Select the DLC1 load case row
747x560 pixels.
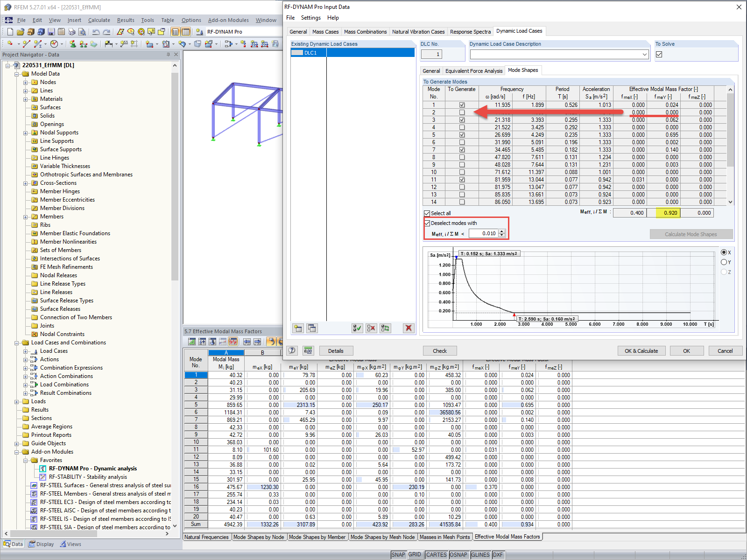352,53
